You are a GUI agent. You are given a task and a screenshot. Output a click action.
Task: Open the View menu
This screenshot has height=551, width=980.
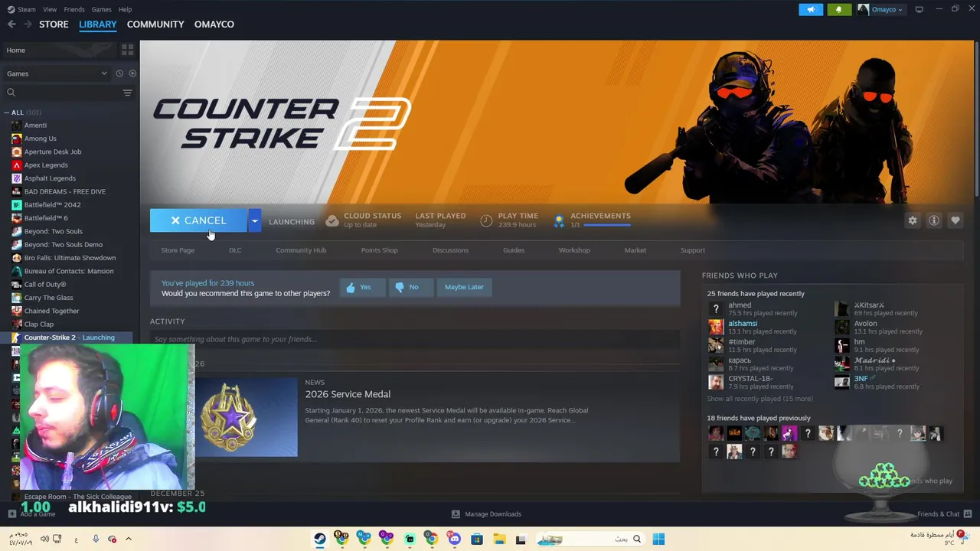[x=50, y=9]
